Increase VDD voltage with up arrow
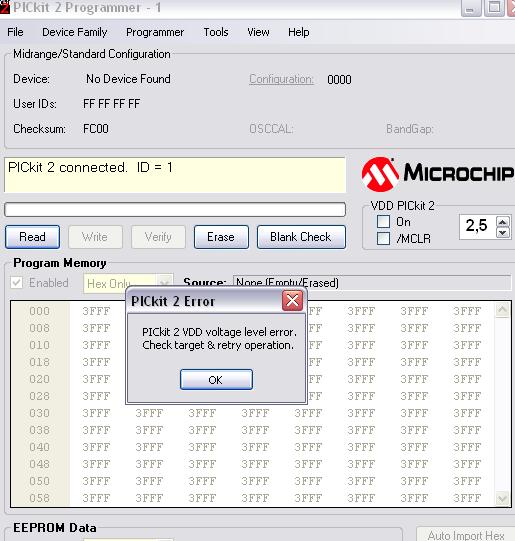Image resolution: width=515 pixels, height=541 pixels. tap(503, 222)
